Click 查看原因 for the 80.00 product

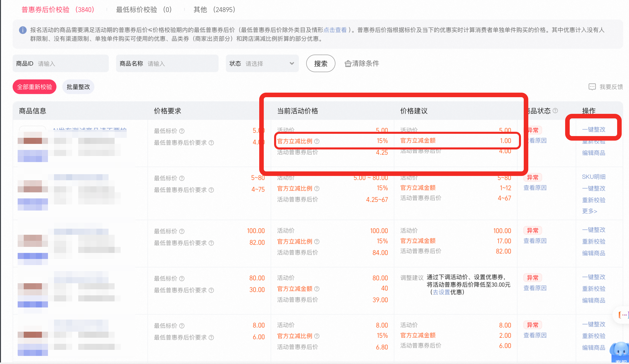coord(535,288)
